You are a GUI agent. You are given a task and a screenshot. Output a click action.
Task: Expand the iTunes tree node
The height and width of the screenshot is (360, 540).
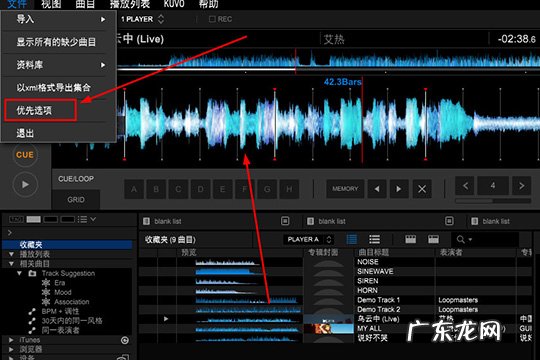11,340
